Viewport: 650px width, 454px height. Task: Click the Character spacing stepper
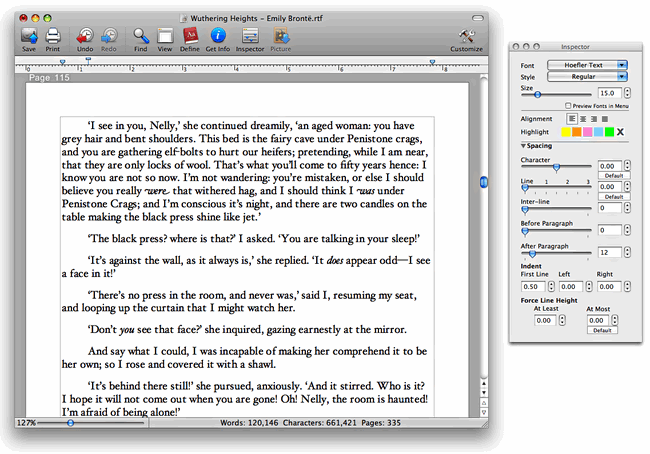(x=627, y=166)
